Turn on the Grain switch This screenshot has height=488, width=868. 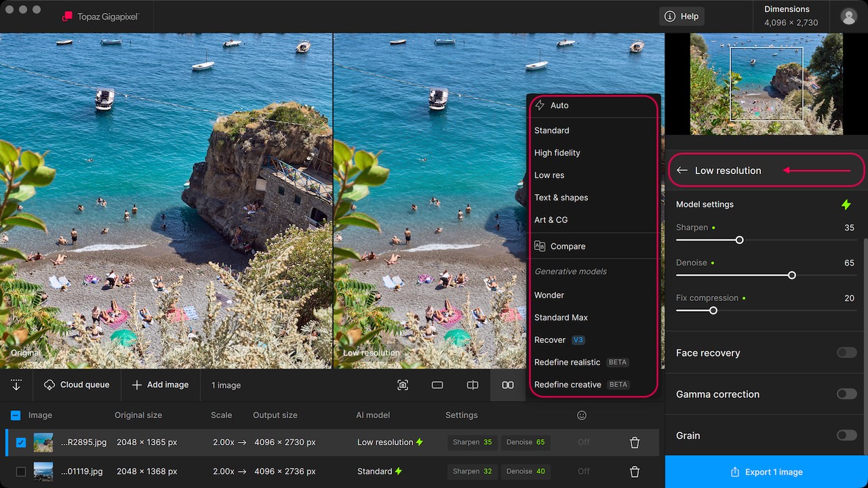point(846,435)
